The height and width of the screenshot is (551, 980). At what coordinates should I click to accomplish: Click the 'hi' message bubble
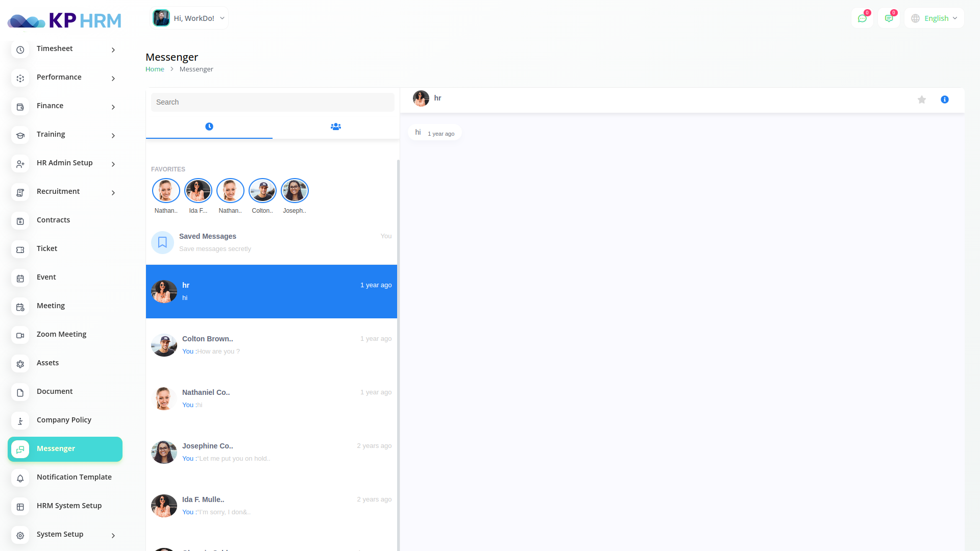coord(435,133)
